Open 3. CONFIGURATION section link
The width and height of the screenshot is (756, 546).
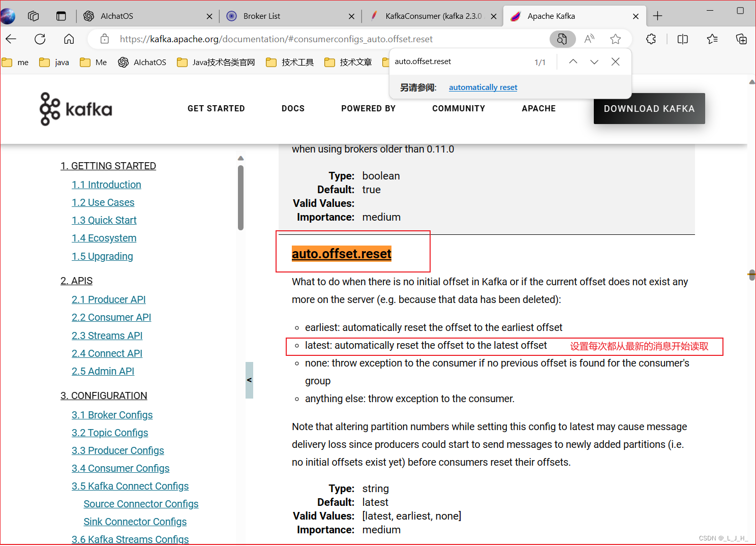click(104, 396)
